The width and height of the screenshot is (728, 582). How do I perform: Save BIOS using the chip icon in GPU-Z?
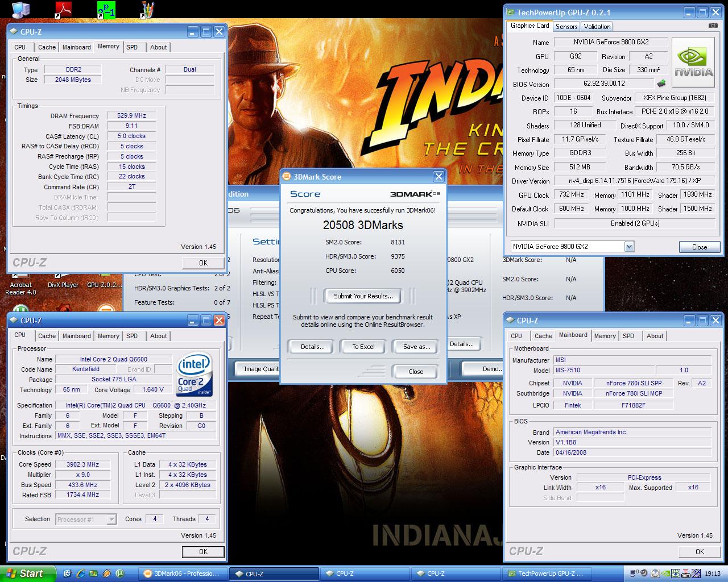pyautogui.click(x=661, y=84)
